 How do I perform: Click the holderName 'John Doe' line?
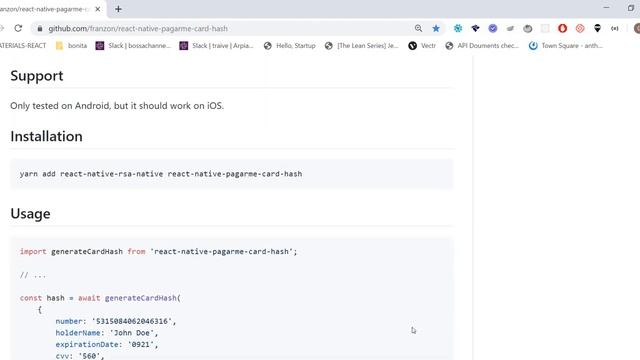coord(107,333)
